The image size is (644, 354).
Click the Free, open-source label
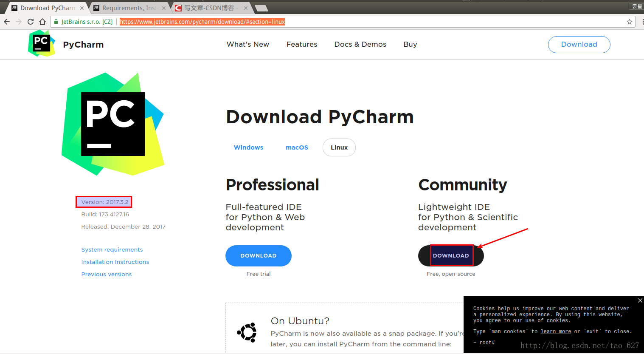click(x=451, y=274)
